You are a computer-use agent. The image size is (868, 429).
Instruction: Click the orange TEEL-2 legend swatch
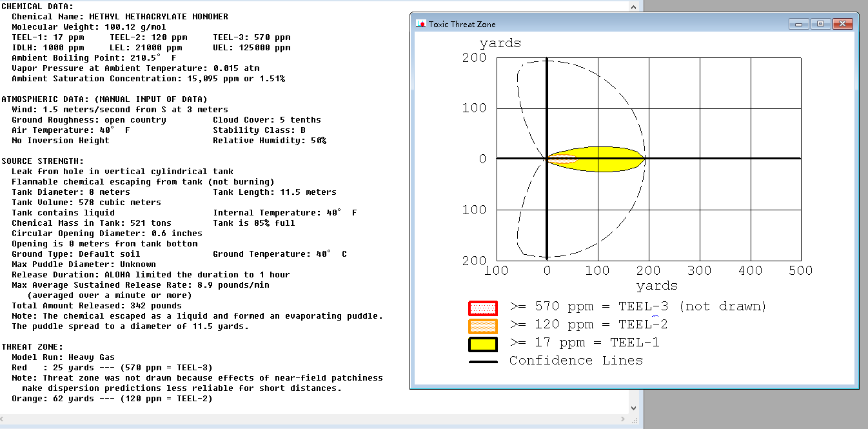pyautogui.click(x=483, y=326)
